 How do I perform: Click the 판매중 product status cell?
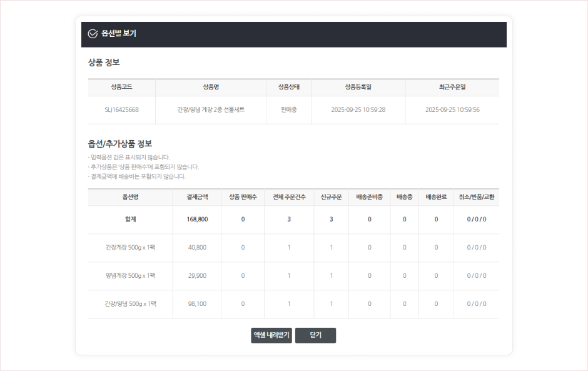click(288, 109)
